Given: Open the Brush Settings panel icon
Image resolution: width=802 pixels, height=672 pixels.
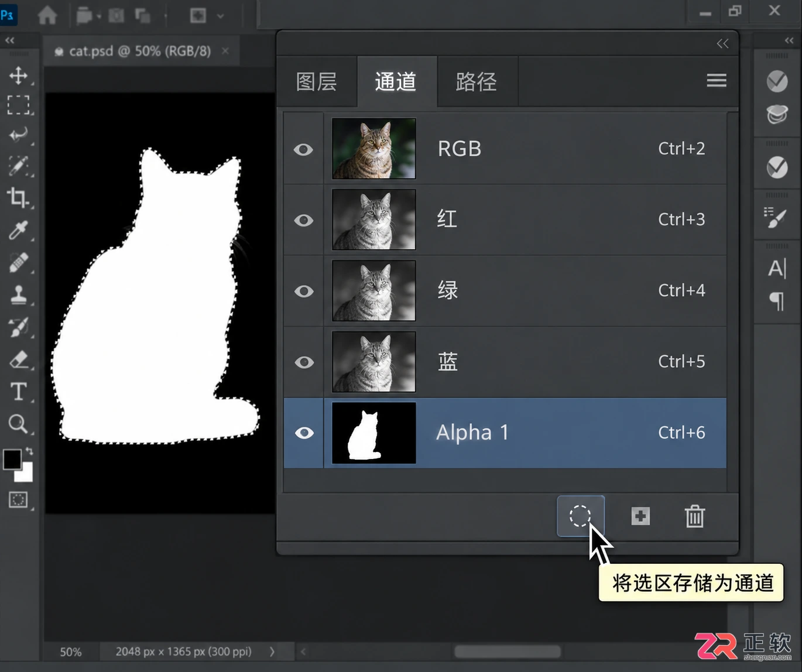Looking at the screenshot, I should point(777,218).
